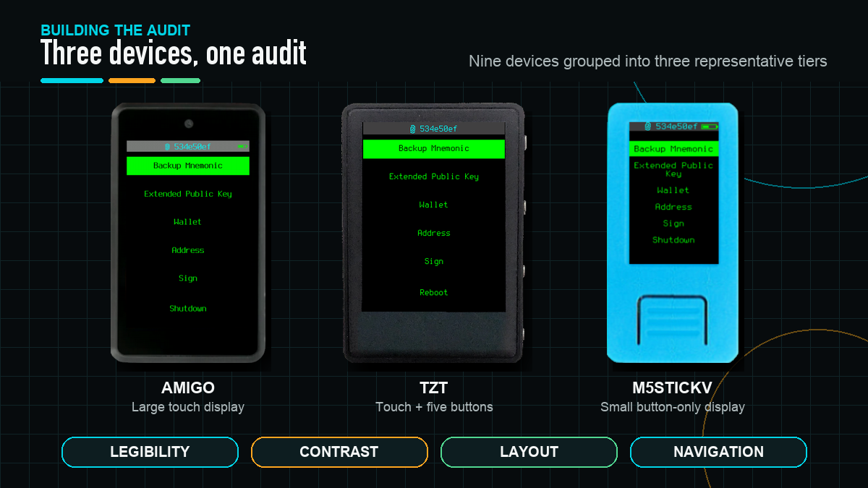This screenshot has width=868, height=488.
Task: Select Backup Mnemonic on the Amigo screen
Action: pos(188,166)
